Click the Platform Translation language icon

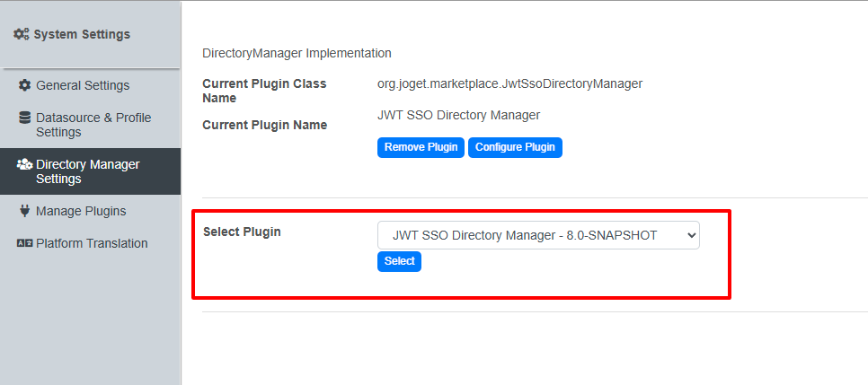(x=25, y=243)
